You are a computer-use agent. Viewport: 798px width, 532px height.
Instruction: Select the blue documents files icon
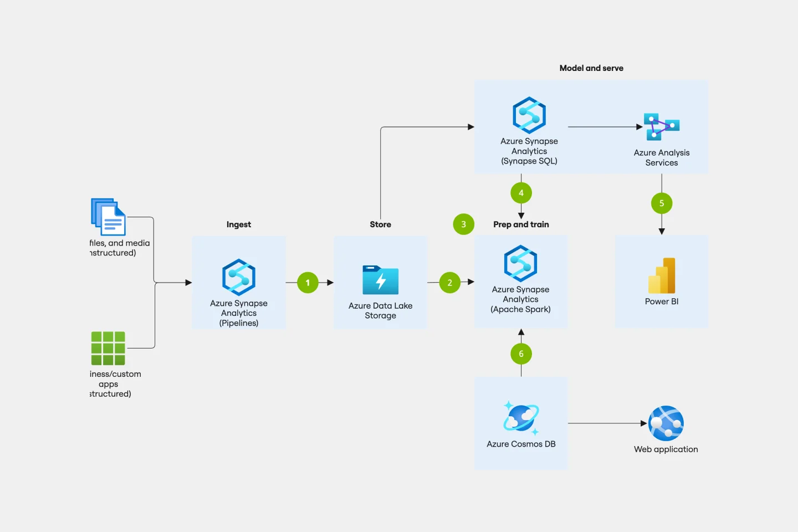109,217
